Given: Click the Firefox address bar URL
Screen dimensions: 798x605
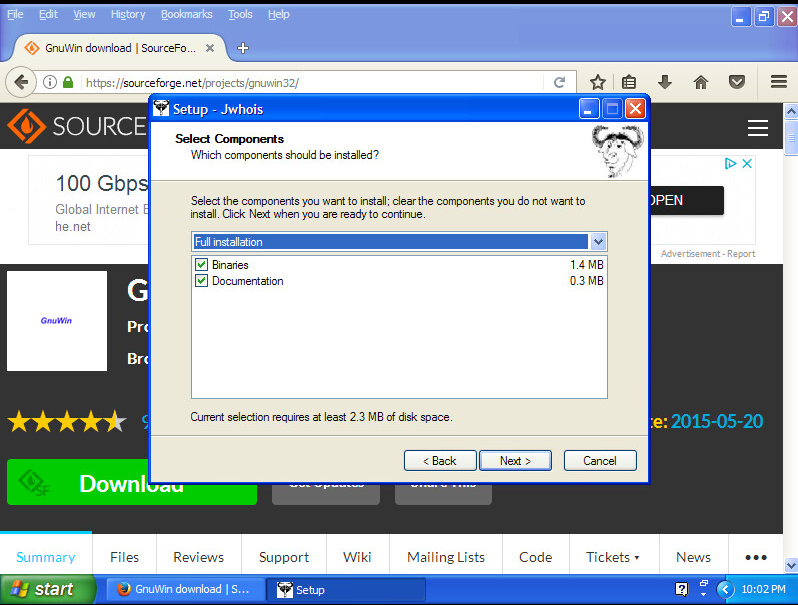Looking at the screenshot, I should [192, 82].
